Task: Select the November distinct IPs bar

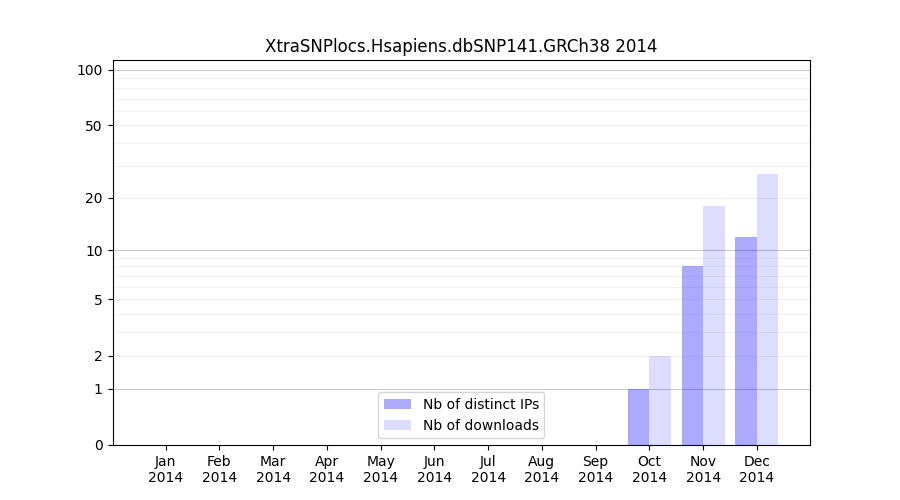Action: click(x=692, y=355)
